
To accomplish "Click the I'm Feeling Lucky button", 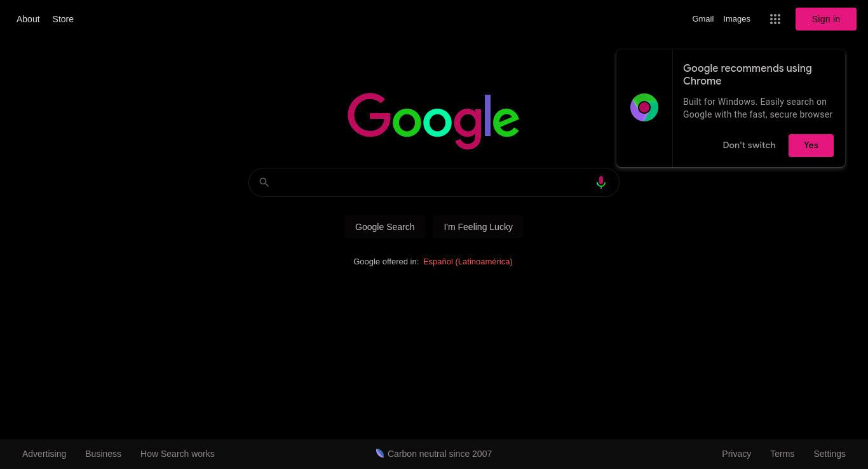I will pyautogui.click(x=478, y=227).
